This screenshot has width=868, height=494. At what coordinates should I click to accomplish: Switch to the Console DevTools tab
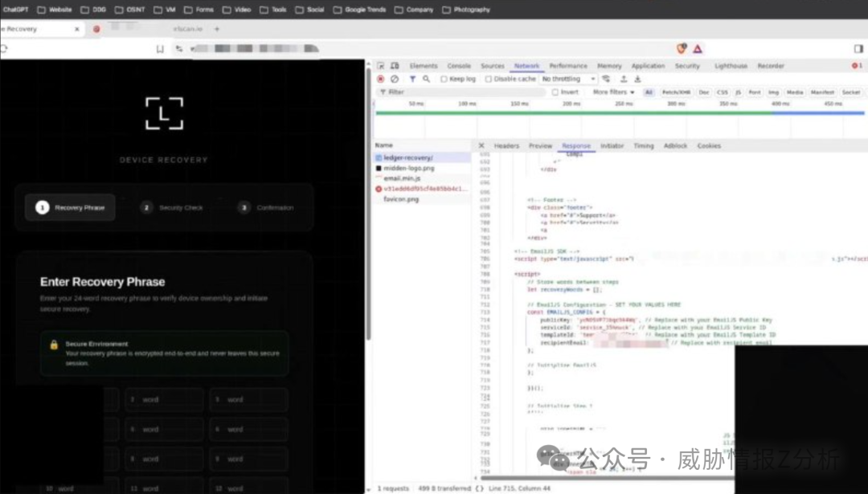coord(459,66)
